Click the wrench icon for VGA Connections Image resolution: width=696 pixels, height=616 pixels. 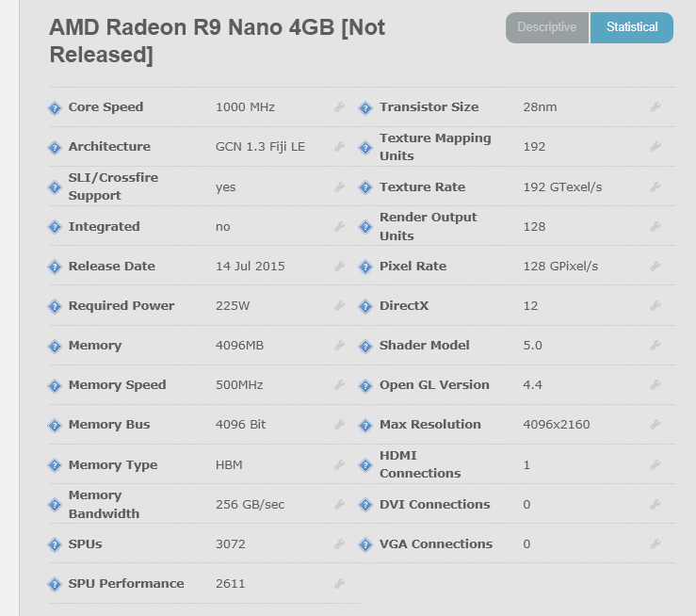[656, 544]
